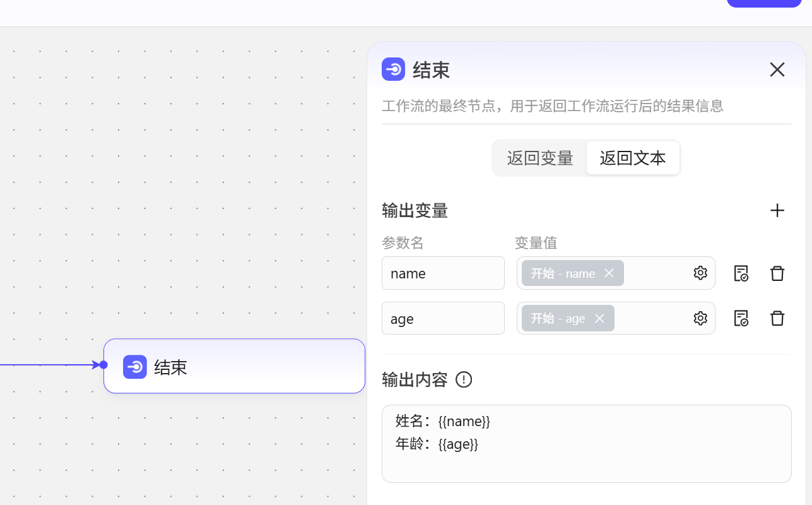
Task: Click the age parameter input field
Action: (443, 318)
